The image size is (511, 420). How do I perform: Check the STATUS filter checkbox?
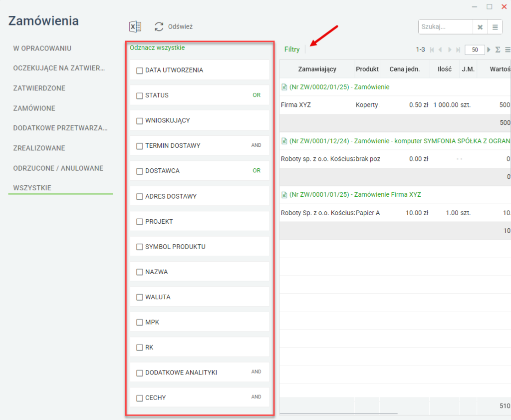tap(140, 95)
